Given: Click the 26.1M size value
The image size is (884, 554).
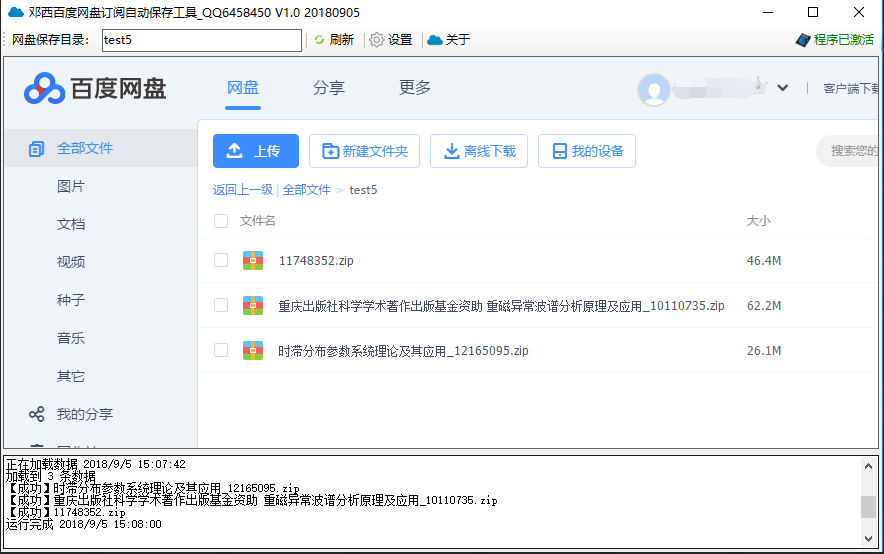Looking at the screenshot, I should click(x=764, y=351).
